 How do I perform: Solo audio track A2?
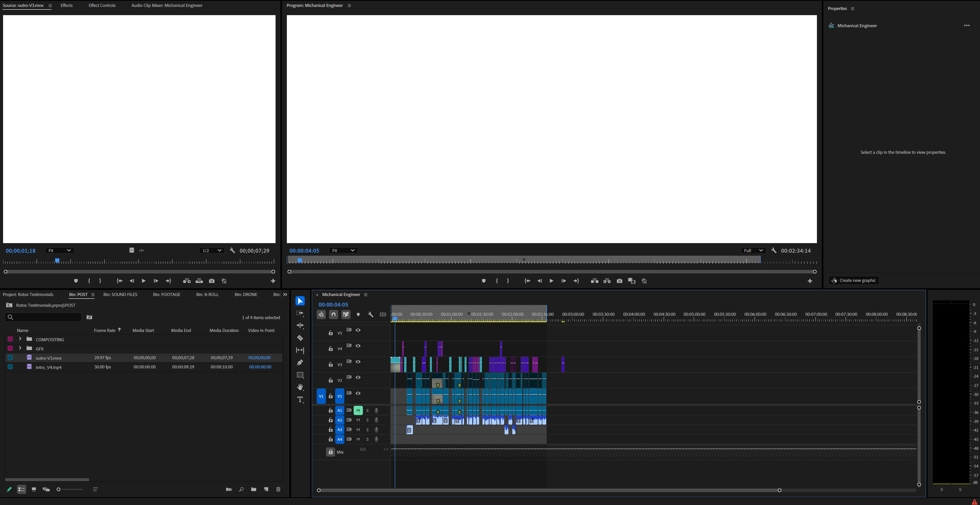tap(367, 420)
